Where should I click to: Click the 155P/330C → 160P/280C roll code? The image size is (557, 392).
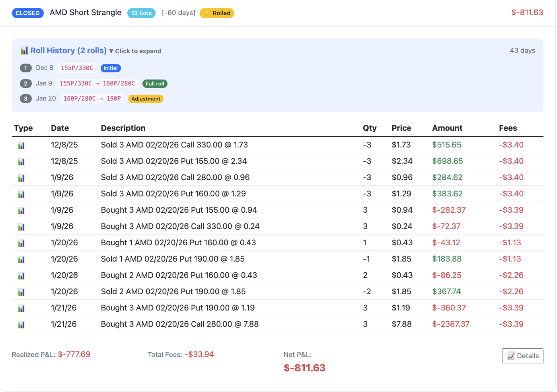[x=97, y=83]
